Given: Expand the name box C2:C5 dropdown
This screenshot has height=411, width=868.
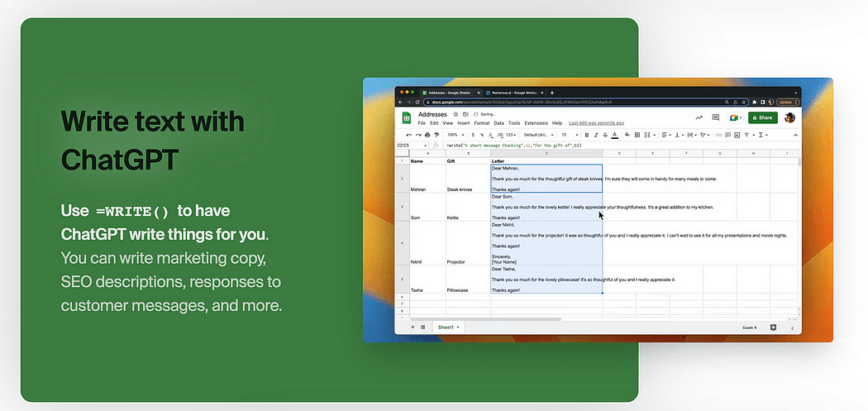Looking at the screenshot, I should [x=425, y=146].
